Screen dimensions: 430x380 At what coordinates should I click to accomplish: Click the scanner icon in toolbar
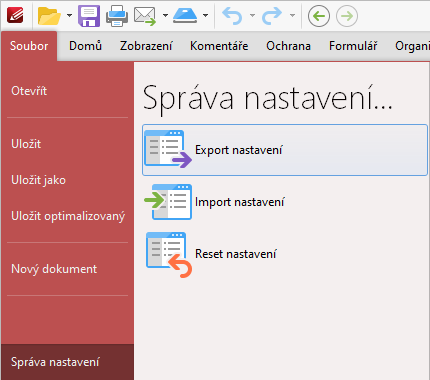tap(185, 16)
